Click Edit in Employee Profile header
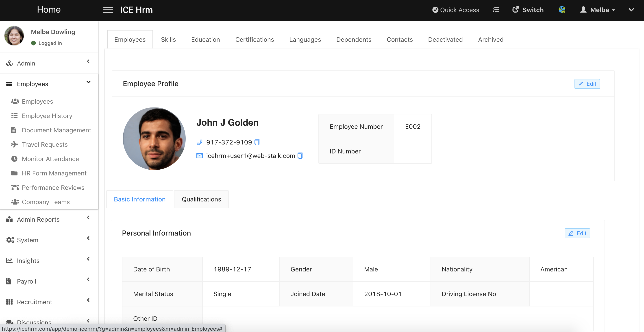 (x=587, y=84)
